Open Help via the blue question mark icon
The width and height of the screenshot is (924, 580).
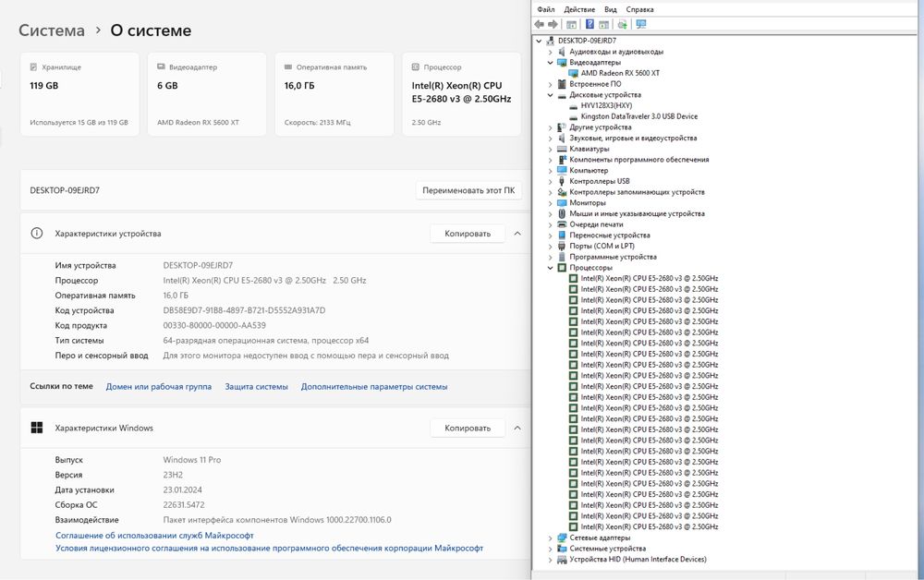tap(590, 24)
